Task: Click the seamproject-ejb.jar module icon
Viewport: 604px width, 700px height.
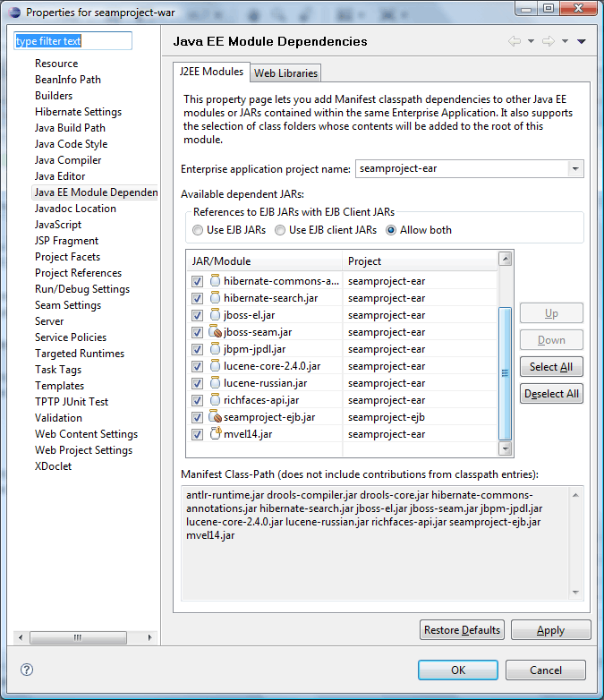Action: pos(215,416)
